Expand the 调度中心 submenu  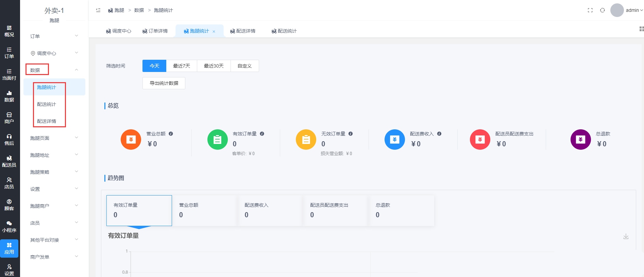click(x=54, y=53)
